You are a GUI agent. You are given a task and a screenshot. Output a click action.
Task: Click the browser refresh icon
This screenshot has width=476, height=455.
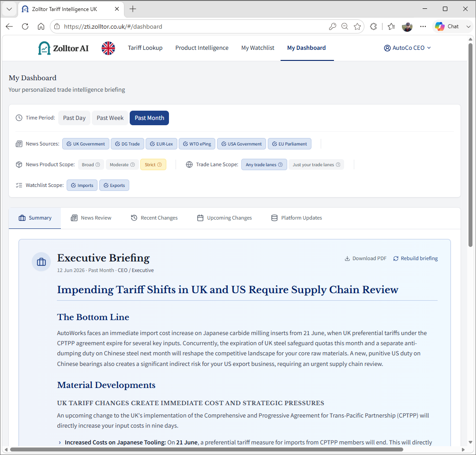[x=25, y=26]
